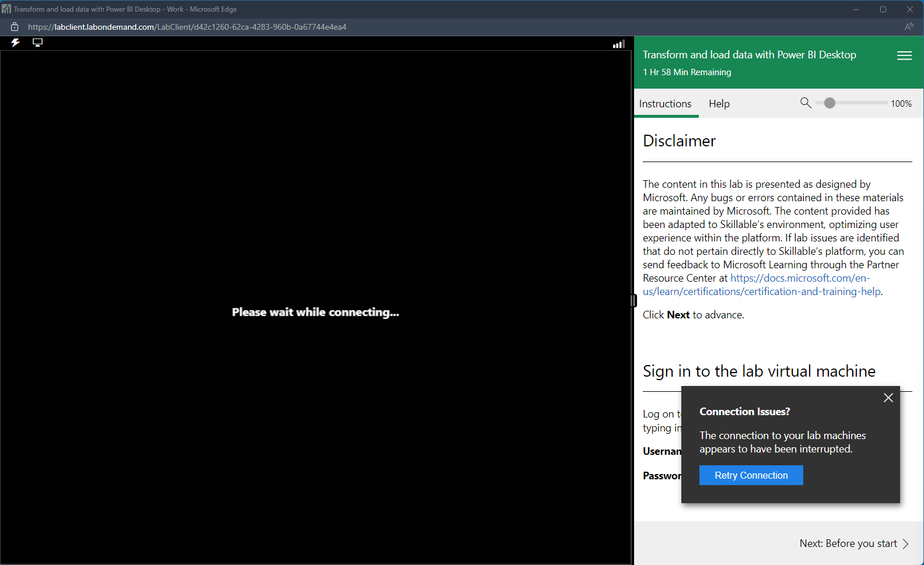Maximize the Edge window

(883, 9)
